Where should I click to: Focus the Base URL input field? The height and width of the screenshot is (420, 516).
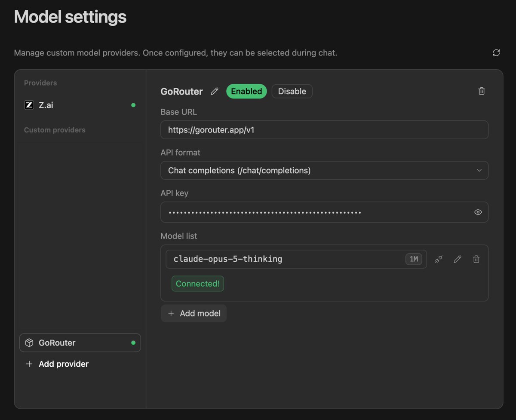click(x=324, y=130)
